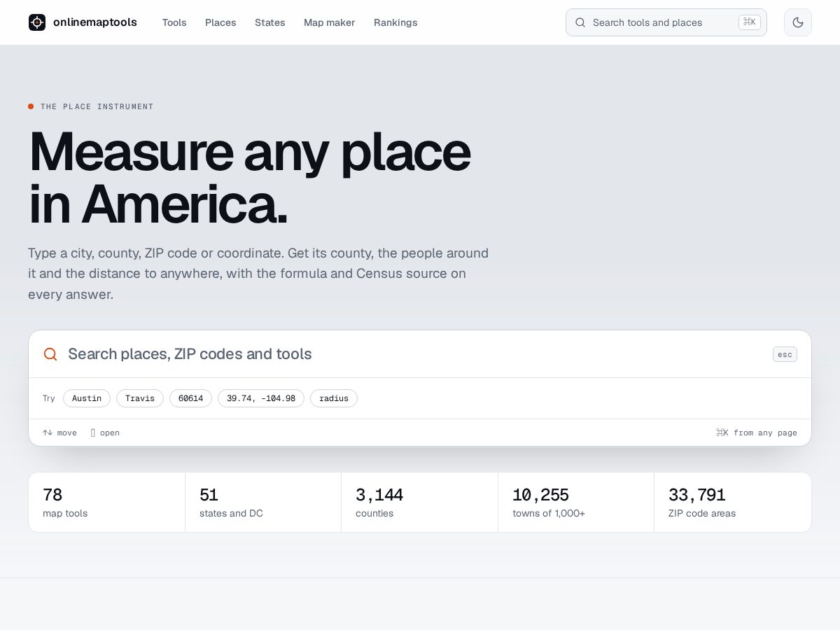Viewport: 840px width, 630px height.
Task: Try the Travis suggestion chip
Action: pos(140,398)
